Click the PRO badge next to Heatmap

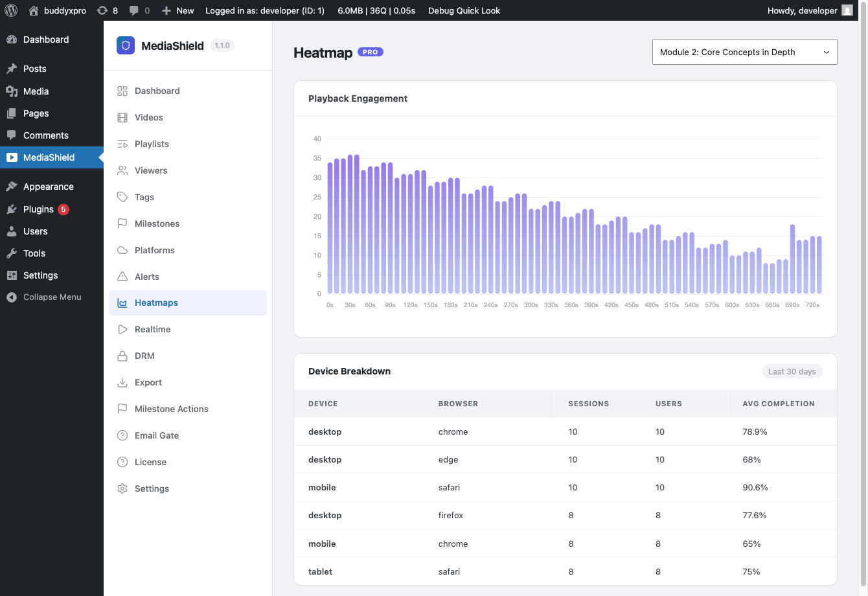[x=371, y=52]
